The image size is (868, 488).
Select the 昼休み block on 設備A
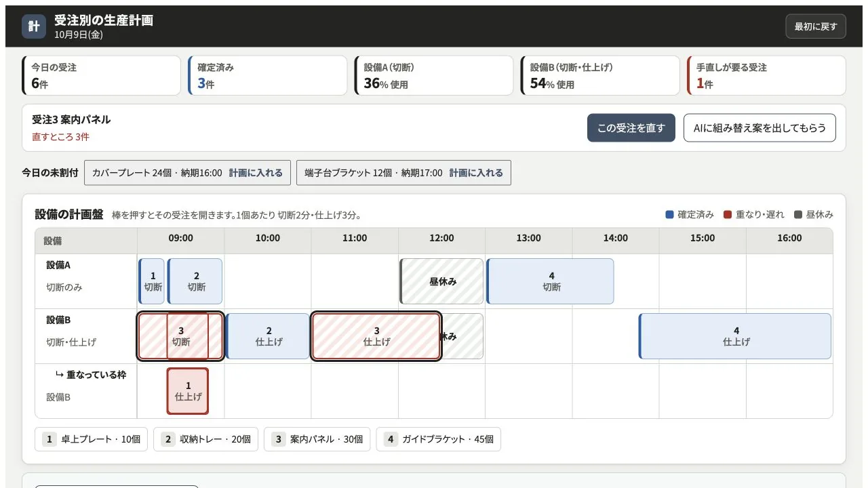pyautogui.click(x=441, y=281)
